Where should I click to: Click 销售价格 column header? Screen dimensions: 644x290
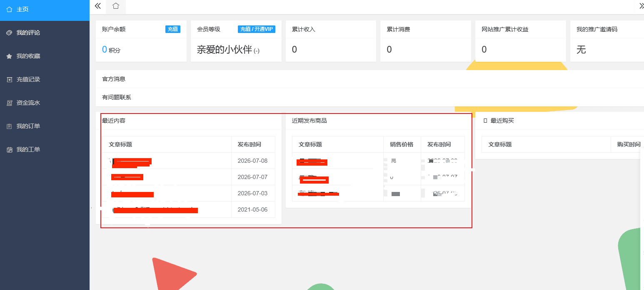[x=402, y=144]
